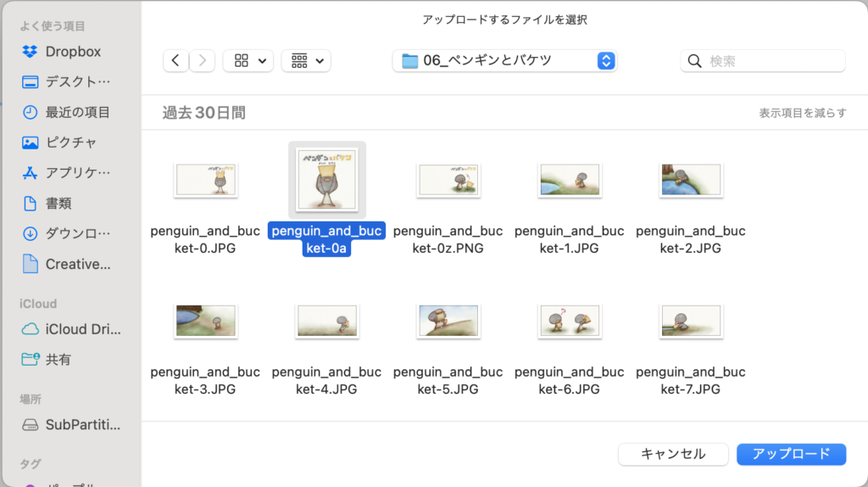
Task: Open the Desktop folder in sidebar
Action: (x=66, y=82)
